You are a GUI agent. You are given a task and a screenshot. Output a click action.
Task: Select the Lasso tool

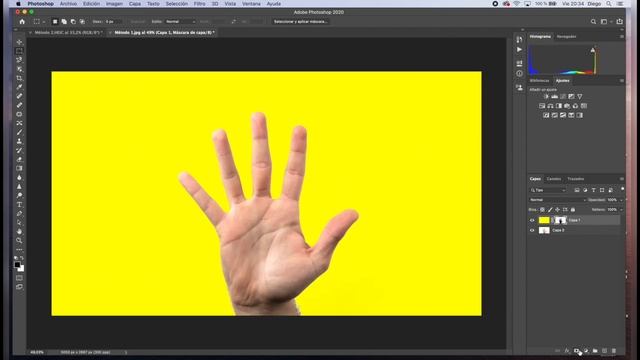tap(19, 60)
